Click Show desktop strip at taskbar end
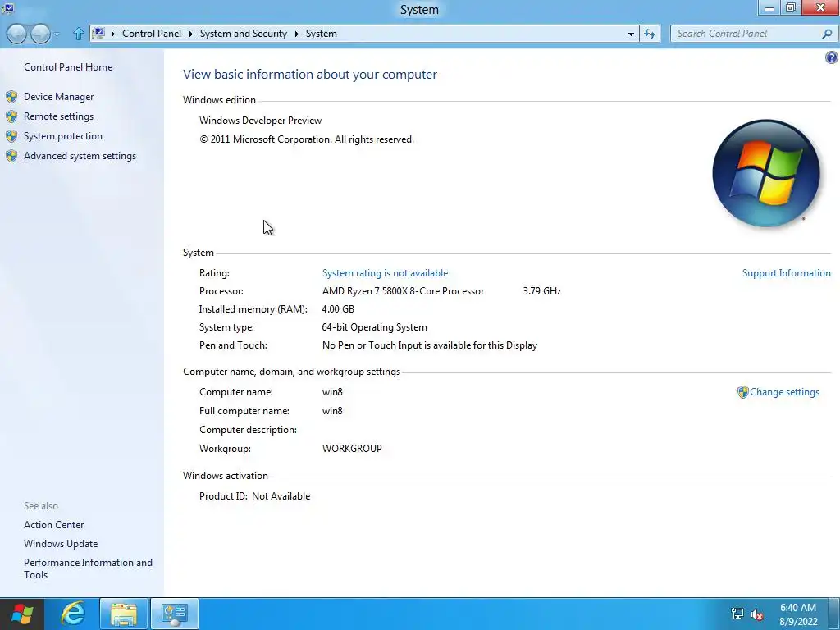Image resolution: width=840 pixels, height=630 pixels. pyautogui.click(x=834, y=614)
